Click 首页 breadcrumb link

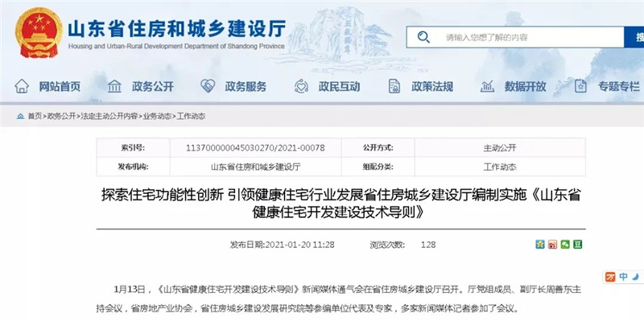point(35,117)
